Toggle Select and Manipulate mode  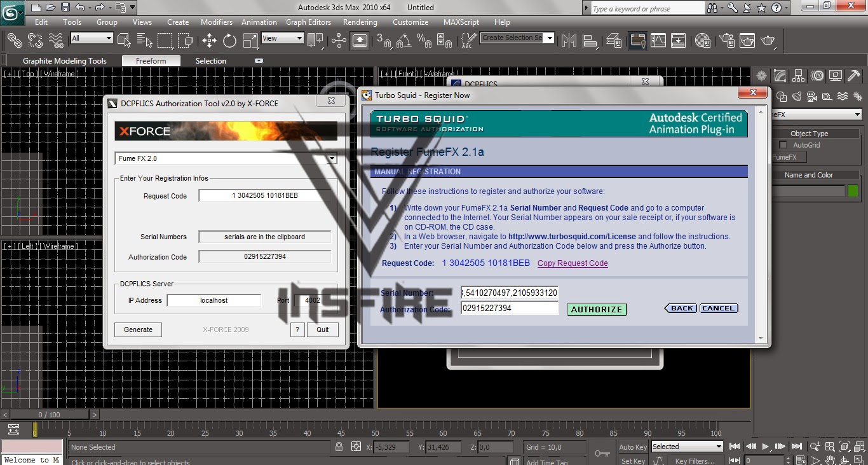coord(339,41)
